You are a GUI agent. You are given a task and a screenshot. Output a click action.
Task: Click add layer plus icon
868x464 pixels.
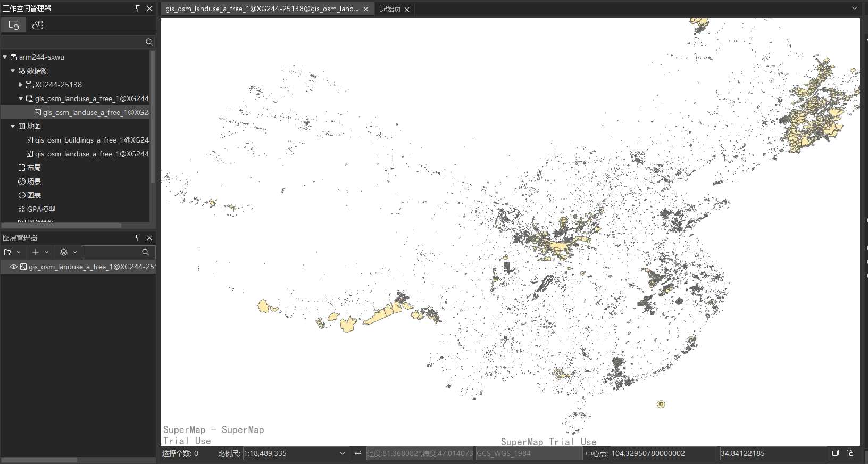[x=36, y=252]
